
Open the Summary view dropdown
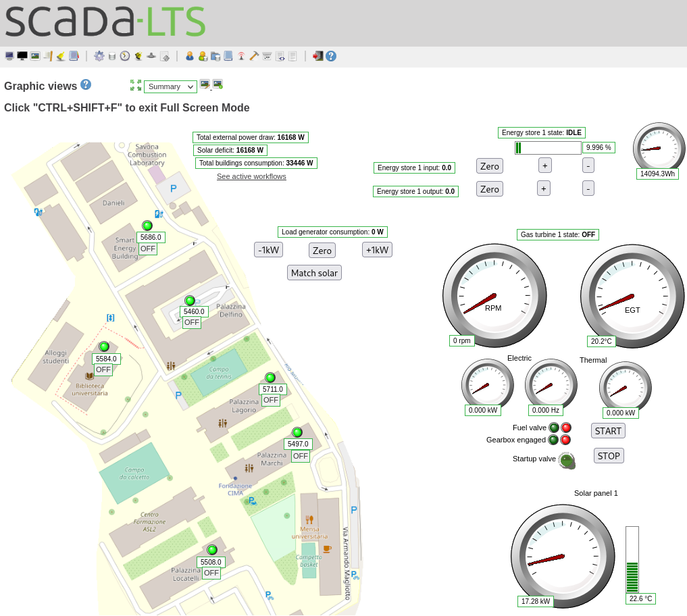(x=170, y=86)
